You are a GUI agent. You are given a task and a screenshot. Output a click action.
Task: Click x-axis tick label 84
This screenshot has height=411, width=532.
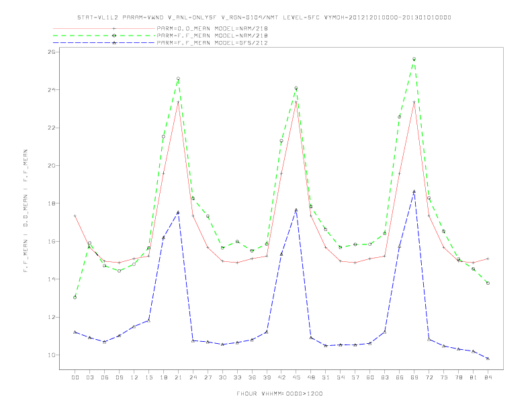pos(488,377)
